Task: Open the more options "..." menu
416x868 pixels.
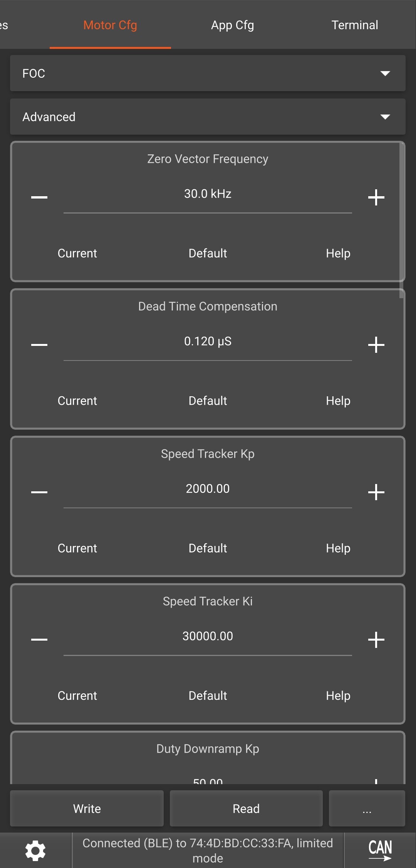Action: pos(367,808)
